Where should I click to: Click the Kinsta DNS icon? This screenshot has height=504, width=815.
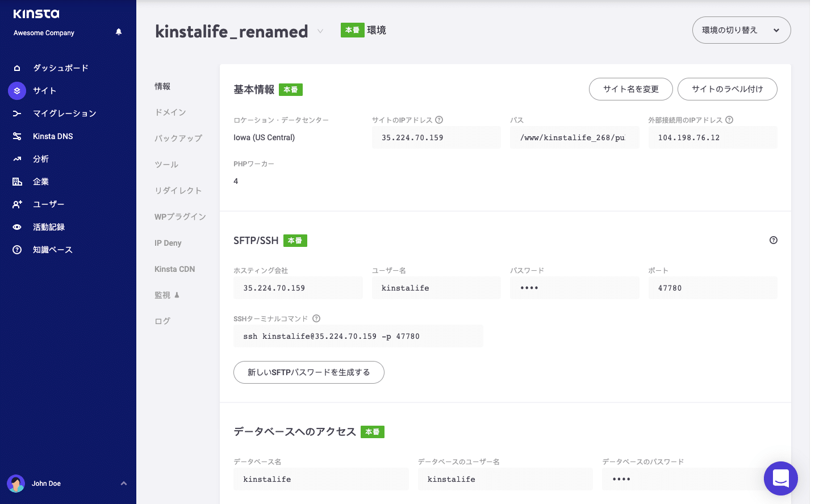click(17, 136)
